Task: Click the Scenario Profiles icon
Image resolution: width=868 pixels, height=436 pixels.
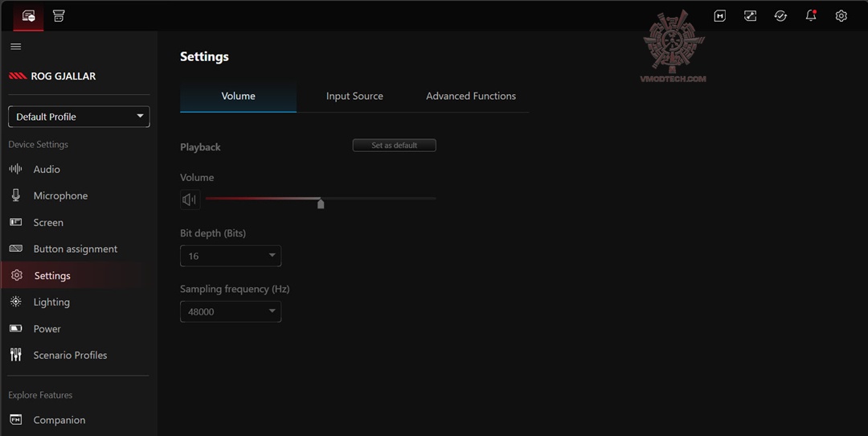Action: [x=15, y=355]
